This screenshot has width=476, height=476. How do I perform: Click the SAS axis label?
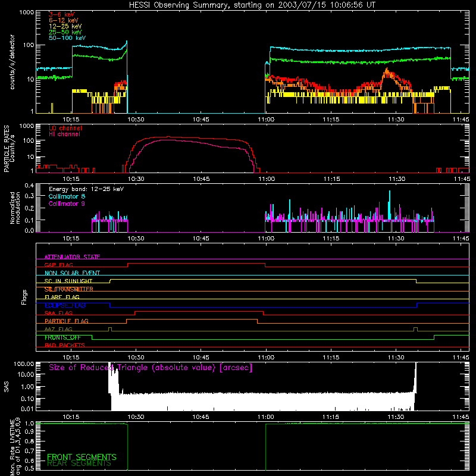coord(7,386)
